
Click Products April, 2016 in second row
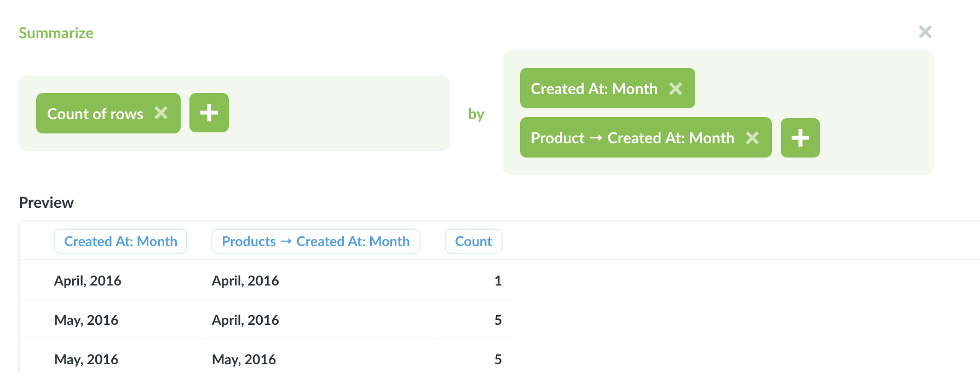[245, 320]
